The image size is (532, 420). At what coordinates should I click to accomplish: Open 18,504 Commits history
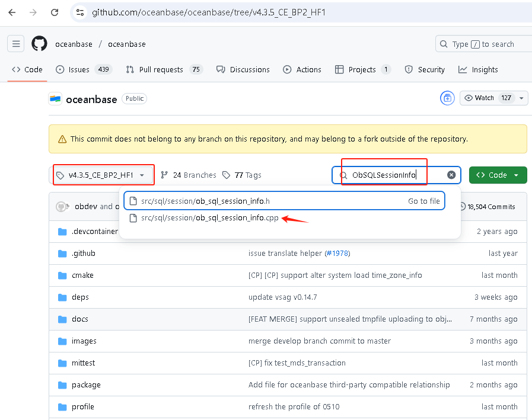[487, 206]
